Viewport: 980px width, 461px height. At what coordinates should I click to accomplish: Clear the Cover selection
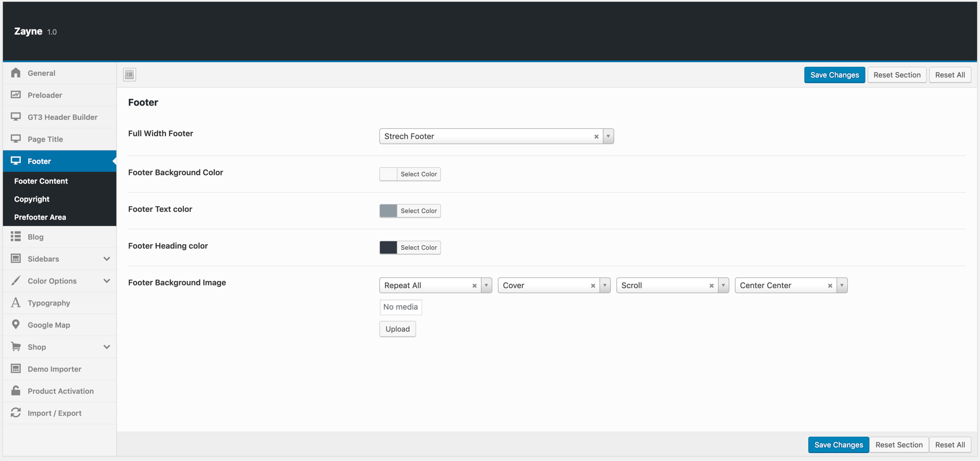[593, 286]
